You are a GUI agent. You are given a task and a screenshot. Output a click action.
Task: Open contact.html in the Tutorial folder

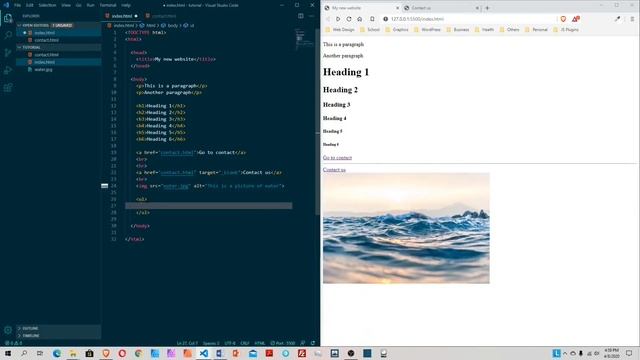pos(47,55)
